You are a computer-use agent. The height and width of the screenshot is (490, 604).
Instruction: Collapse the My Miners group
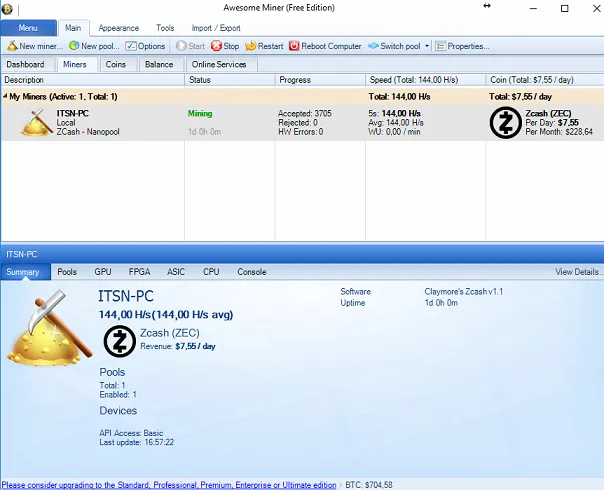coord(5,96)
